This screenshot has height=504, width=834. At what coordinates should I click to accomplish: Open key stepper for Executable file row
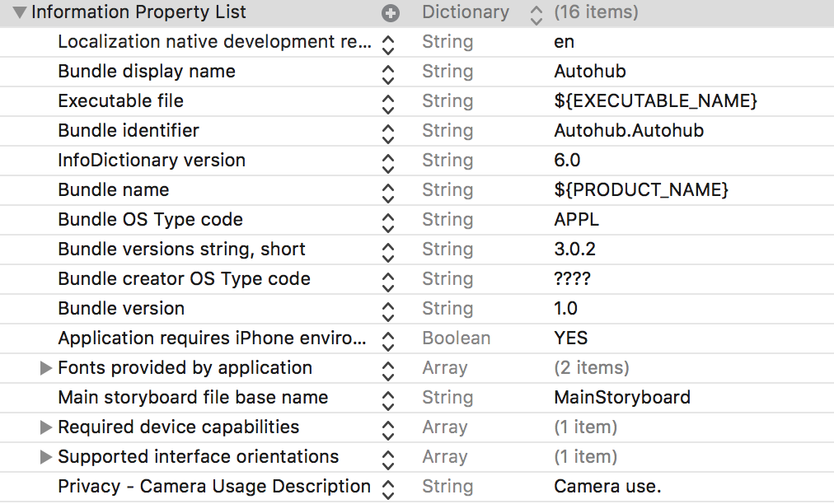point(389,102)
